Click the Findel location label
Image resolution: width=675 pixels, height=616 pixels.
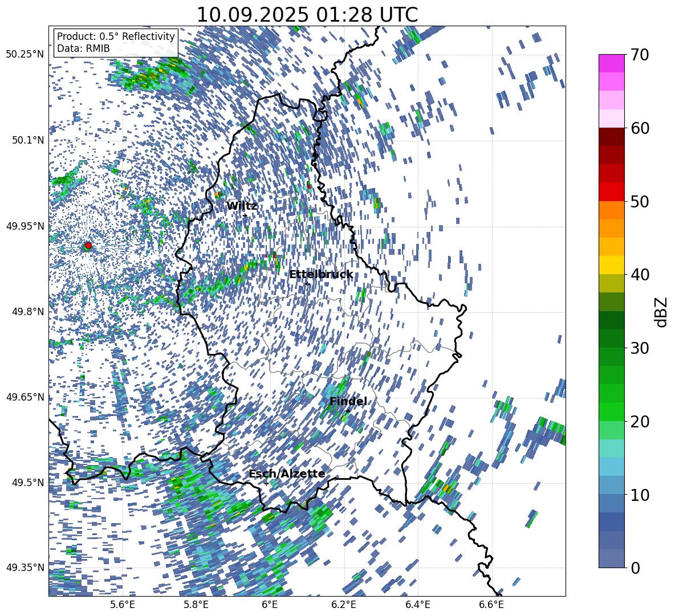click(x=348, y=401)
